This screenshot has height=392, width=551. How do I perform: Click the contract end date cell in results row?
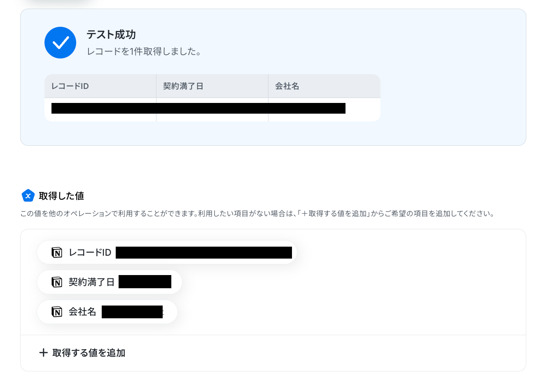(212, 110)
